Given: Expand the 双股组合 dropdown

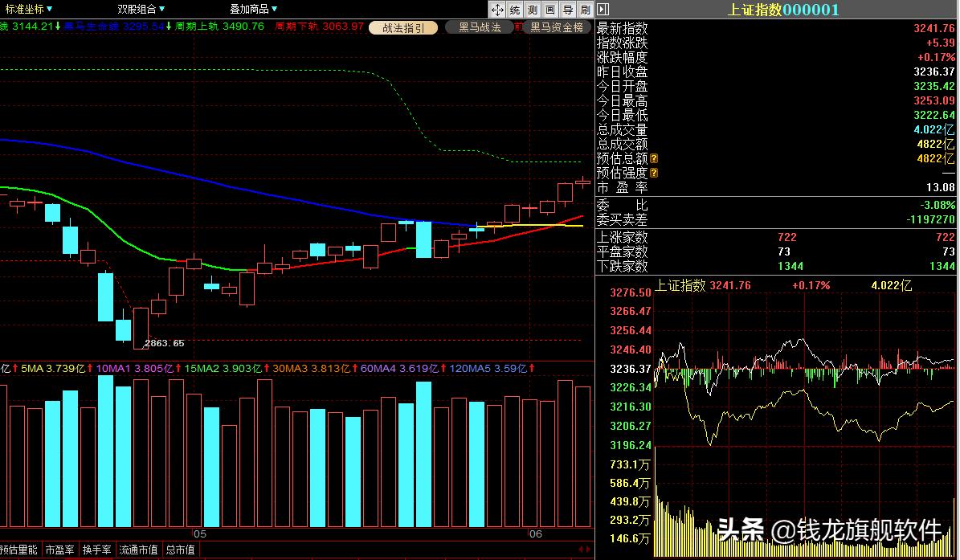Looking at the screenshot, I should coord(141,10).
